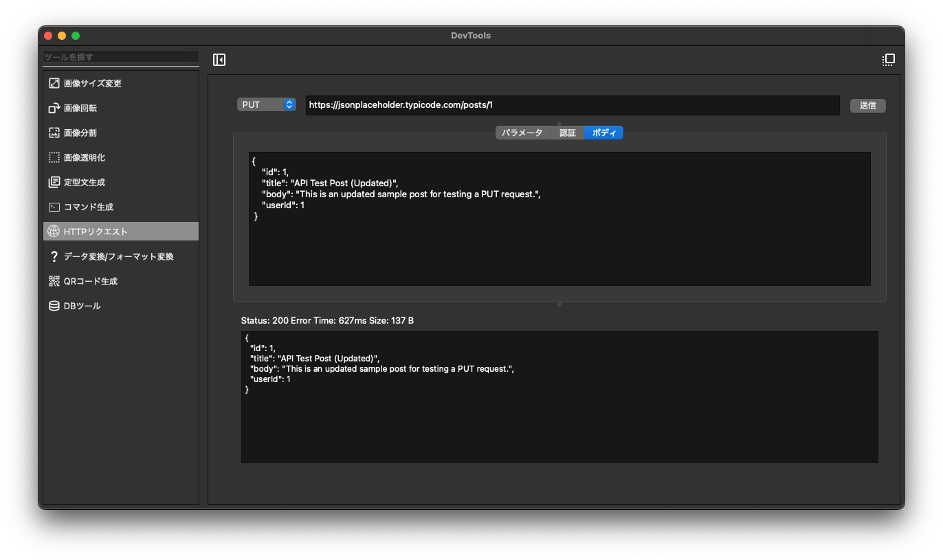Open the image split tool icon

[54, 133]
